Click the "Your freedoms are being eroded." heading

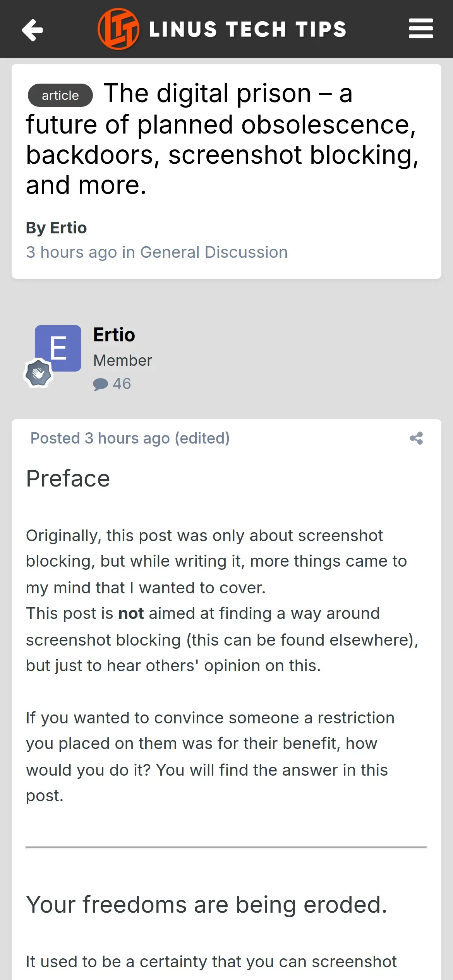click(x=207, y=905)
